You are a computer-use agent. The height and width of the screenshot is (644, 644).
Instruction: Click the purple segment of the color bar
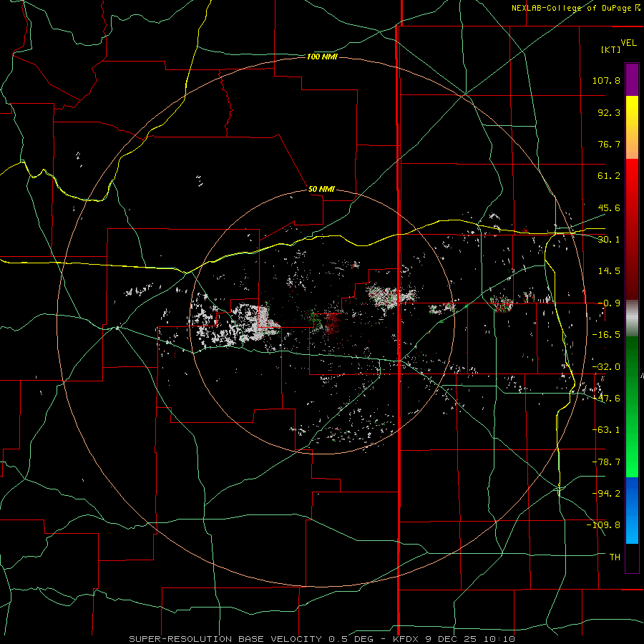[632, 79]
